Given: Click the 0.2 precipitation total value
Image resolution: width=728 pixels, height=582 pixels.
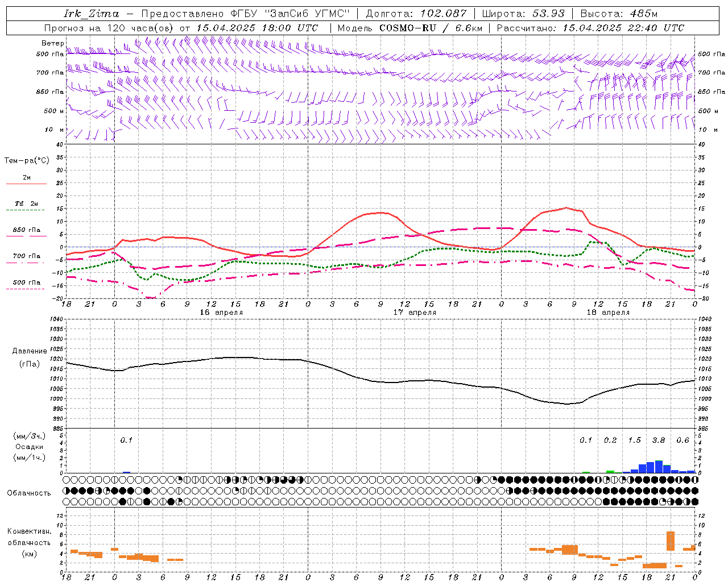Looking at the screenshot, I should point(610,440).
